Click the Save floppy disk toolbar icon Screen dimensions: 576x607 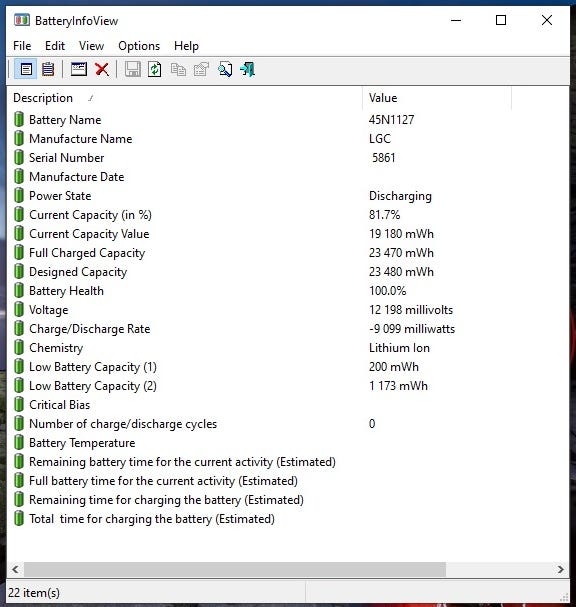(132, 69)
